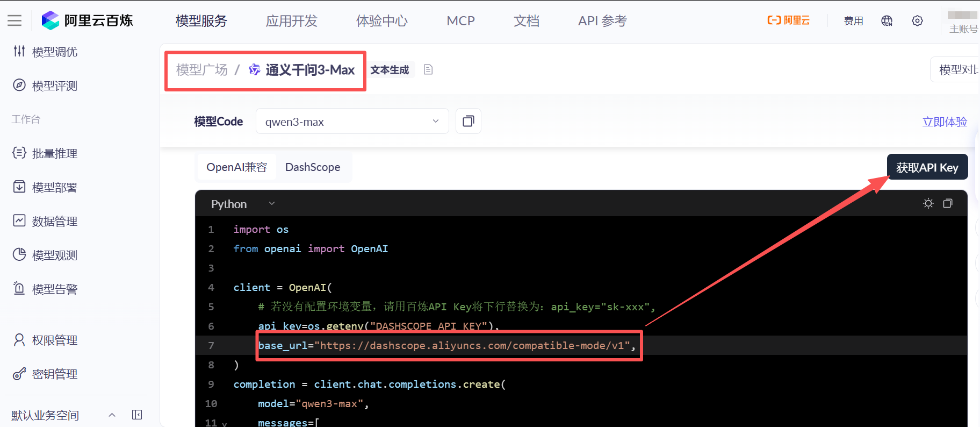Open 模型部署 in sidebar
This screenshot has width=980, height=427.
coord(55,187)
